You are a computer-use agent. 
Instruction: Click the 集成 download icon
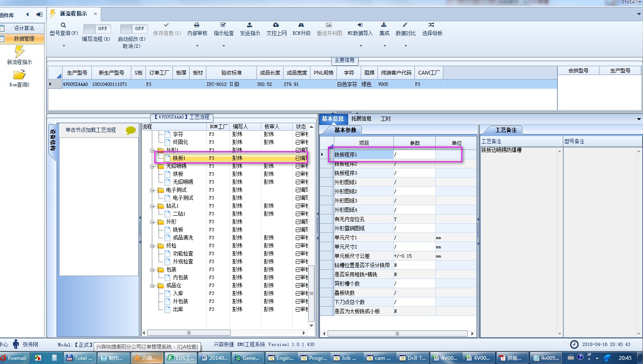pyautogui.click(x=384, y=25)
